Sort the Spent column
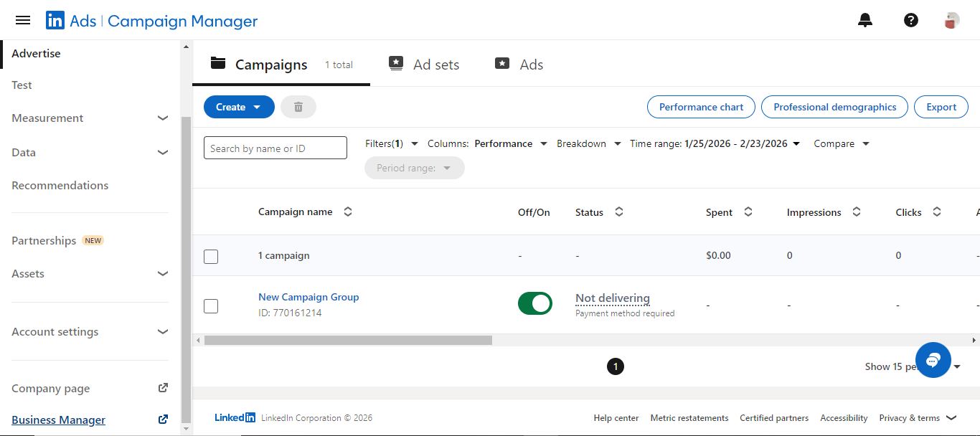980x436 pixels. tap(748, 212)
